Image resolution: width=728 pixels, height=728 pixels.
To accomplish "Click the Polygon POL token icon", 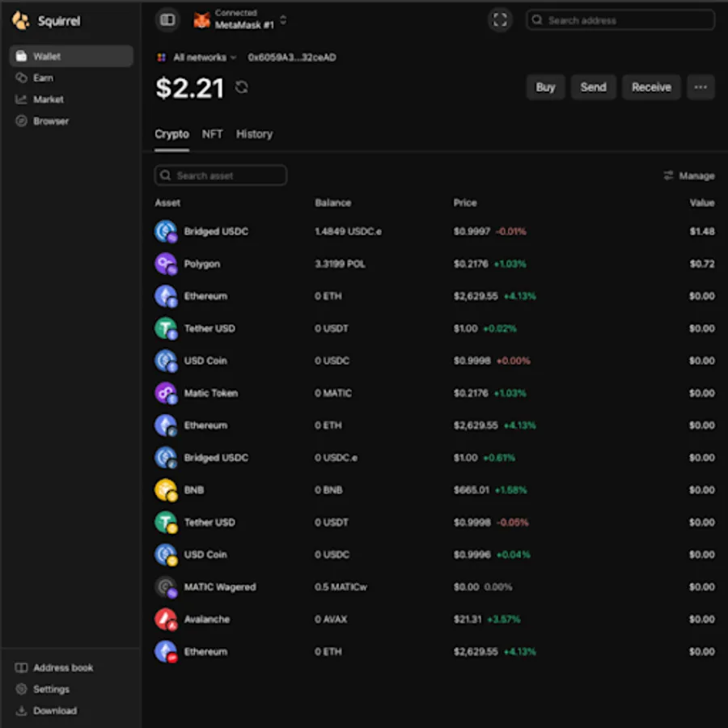I will 166,264.
